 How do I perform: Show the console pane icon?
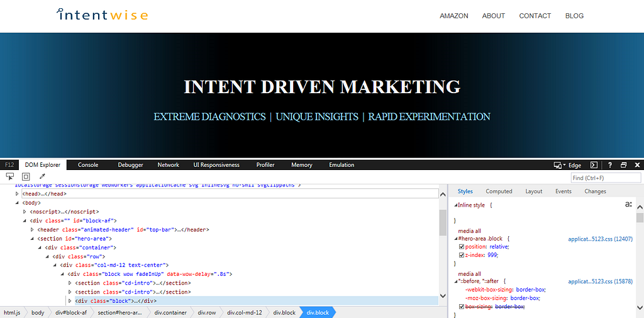click(x=594, y=165)
